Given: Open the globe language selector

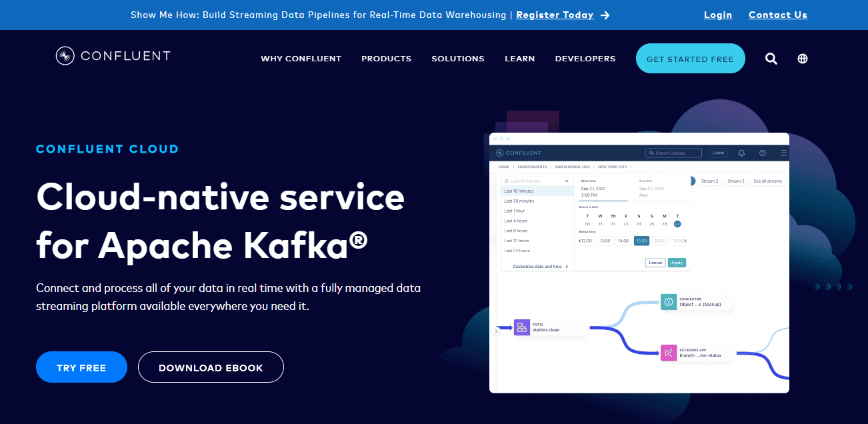Looking at the screenshot, I should click(802, 59).
